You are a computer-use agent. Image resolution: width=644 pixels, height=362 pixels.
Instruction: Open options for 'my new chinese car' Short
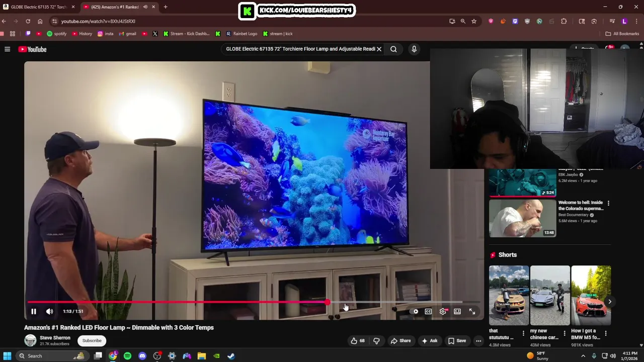click(565, 333)
